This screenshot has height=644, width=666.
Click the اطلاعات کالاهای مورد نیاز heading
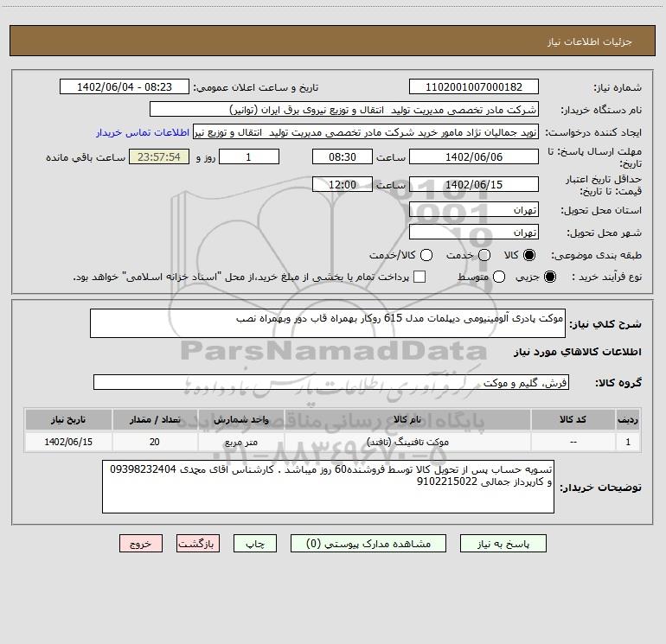pyautogui.click(x=578, y=352)
